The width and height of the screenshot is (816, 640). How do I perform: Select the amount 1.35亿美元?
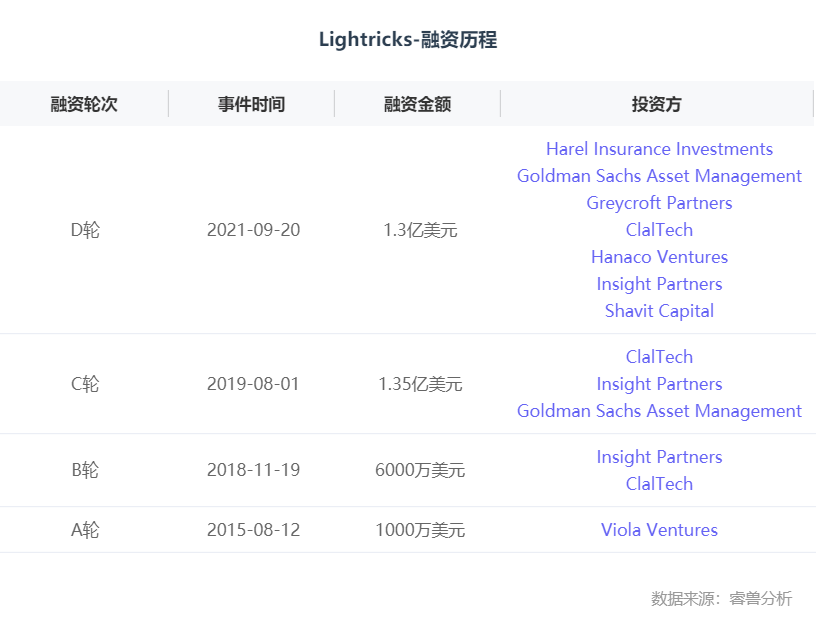(x=420, y=384)
